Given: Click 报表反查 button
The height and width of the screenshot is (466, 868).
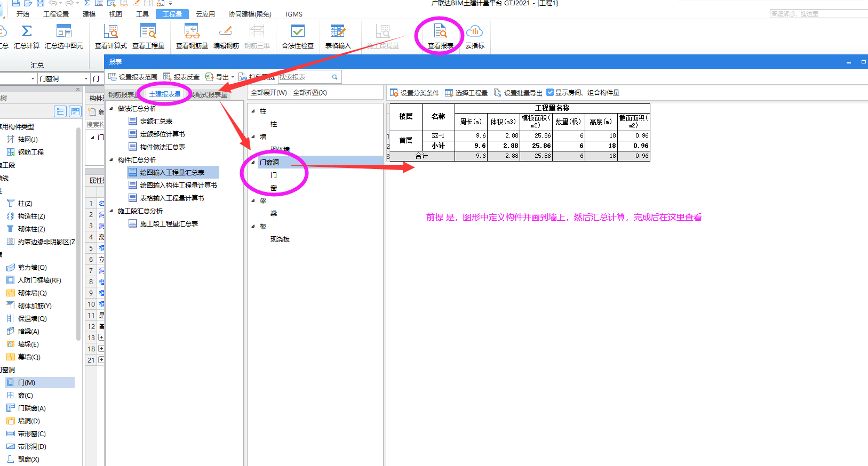Looking at the screenshot, I should [181, 77].
